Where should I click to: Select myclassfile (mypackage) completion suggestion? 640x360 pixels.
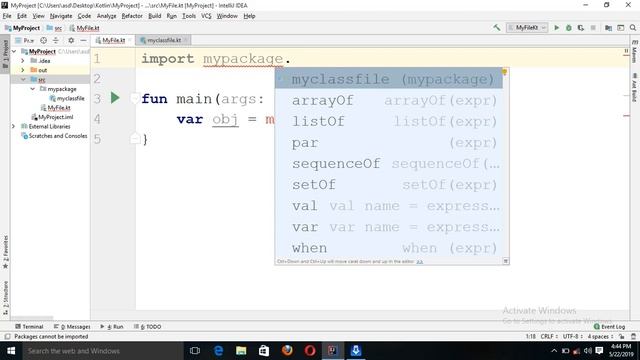pyautogui.click(x=389, y=79)
